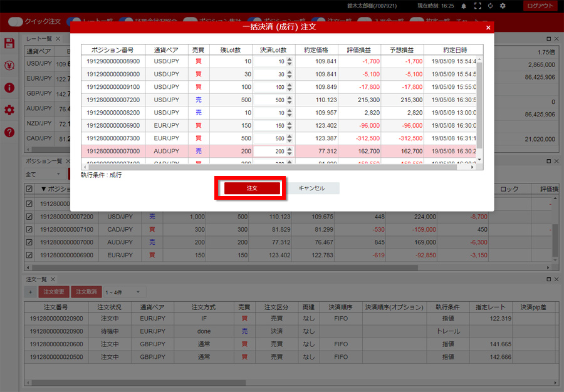Toggle checkbox for position 1912800000007100
This screenshot has height=392, width=564.
click(x=29, y=230)
